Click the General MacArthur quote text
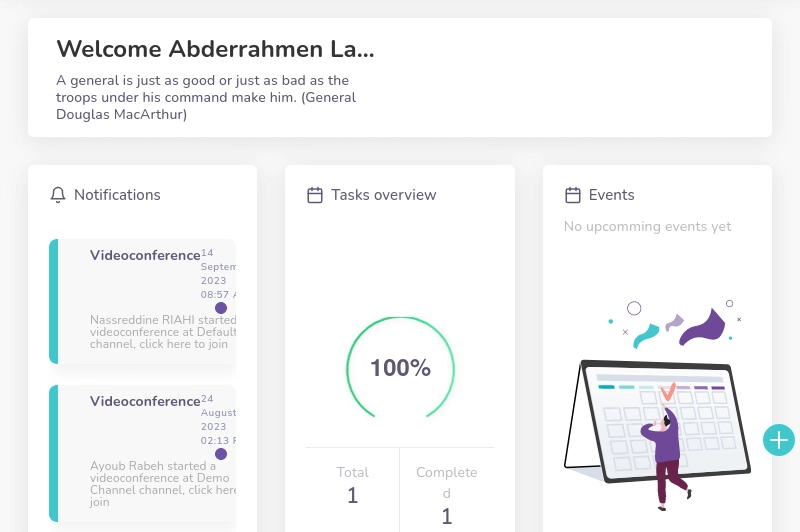Viewport: 800px width, 532px height. tap(206, 97)
